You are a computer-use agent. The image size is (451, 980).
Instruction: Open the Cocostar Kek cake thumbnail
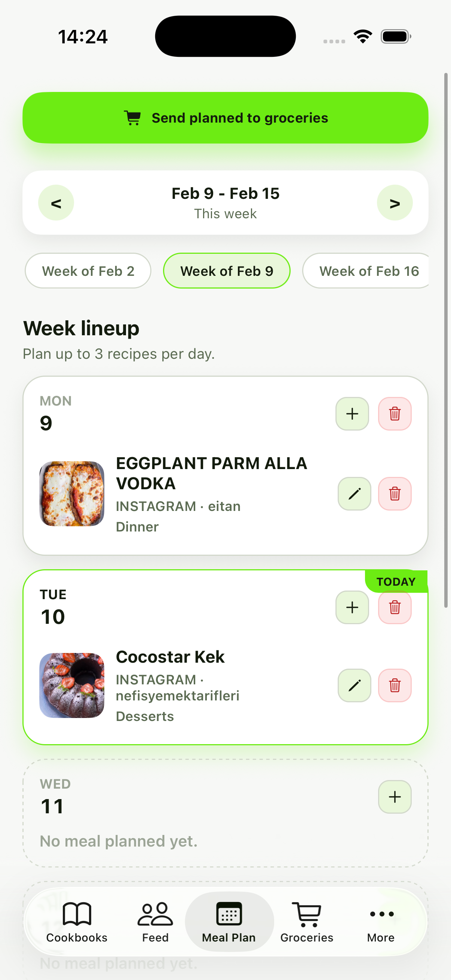pyautogui.click(x=72, y=685)
